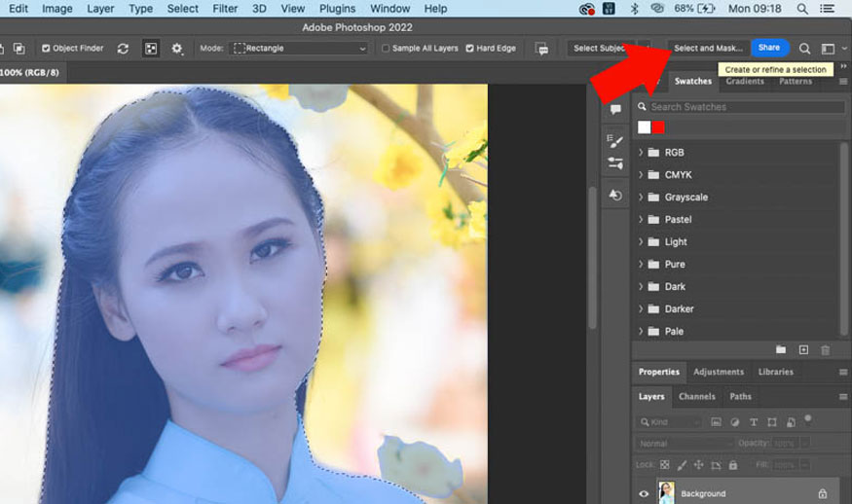Open macOS Spotlight search icon
The height and width of the screenshot is (504, 852).
(802, 9)
